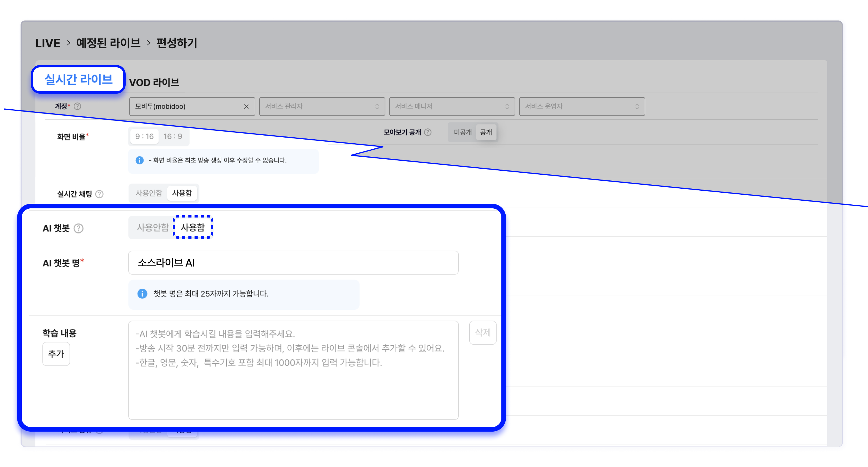The image size is (868, 467).
Task: Open the 서비스 운영자 dropdown
Action: tap(582, 106)
